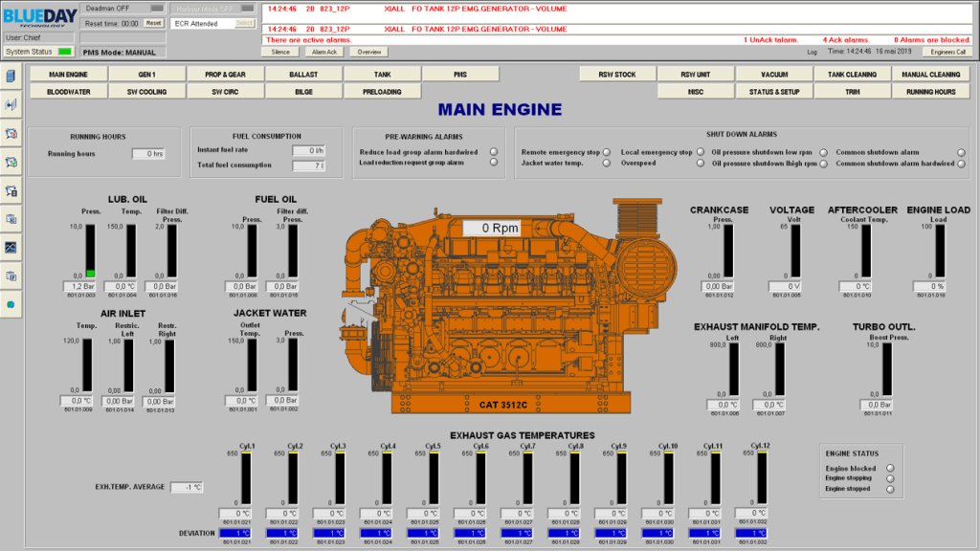Click the Deadman Reset button

click(154, 23)
